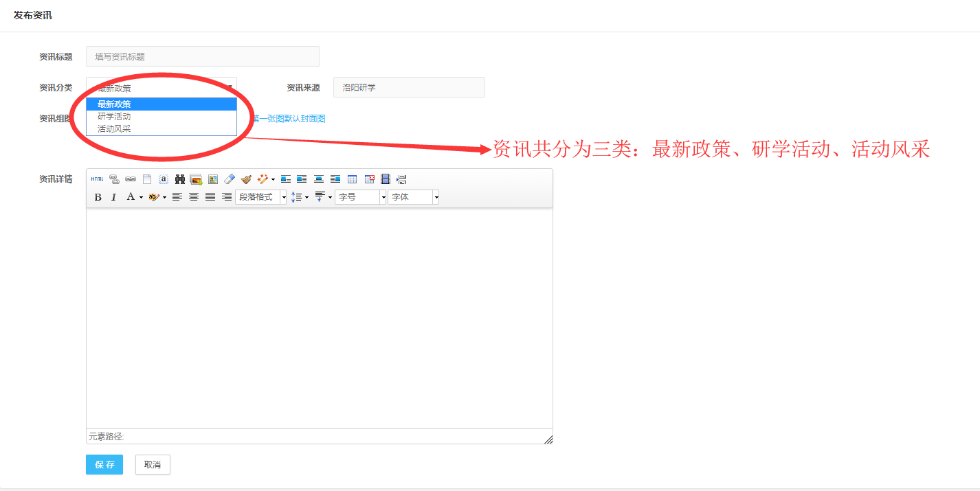Viewport: 980px width, 491px height.
Task: Set the default image float alignment icon
Action: [286, 179]
